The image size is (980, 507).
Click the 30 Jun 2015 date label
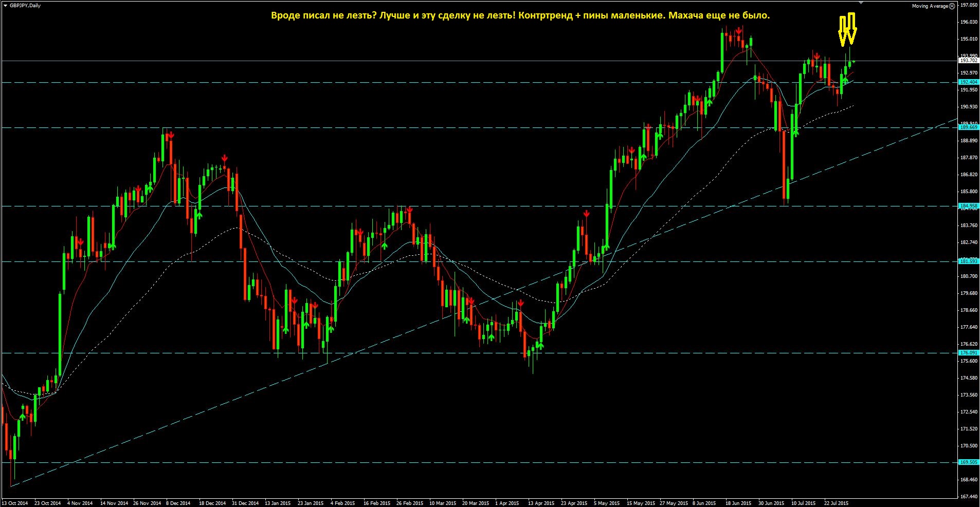[x=771, y=503]
